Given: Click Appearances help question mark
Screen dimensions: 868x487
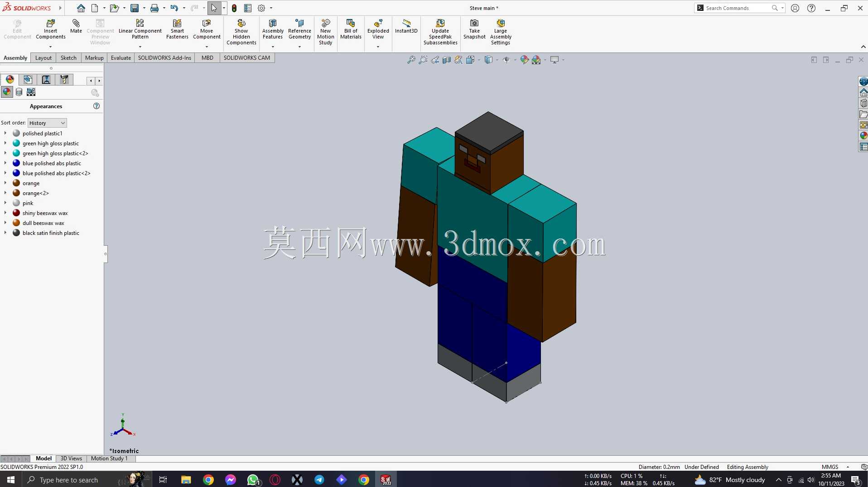Looking at the screenshot, I should [x=96, y=106].
